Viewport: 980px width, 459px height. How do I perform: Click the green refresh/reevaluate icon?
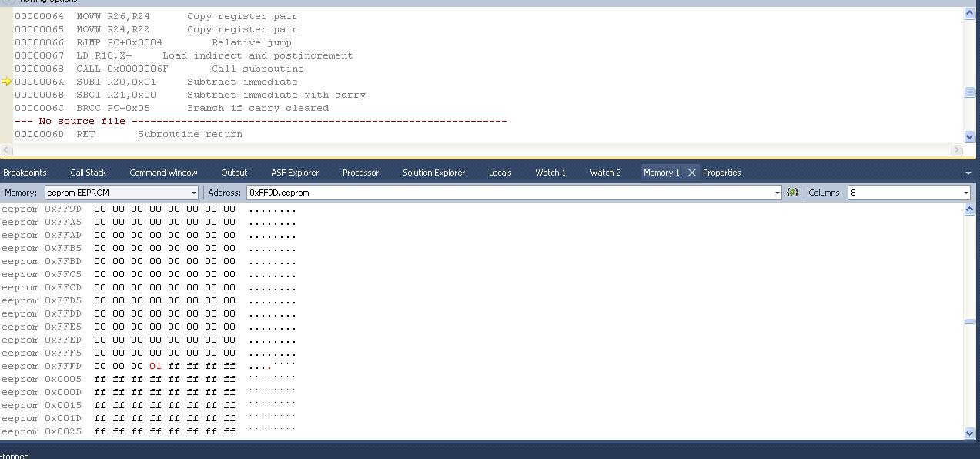(792, 193)
